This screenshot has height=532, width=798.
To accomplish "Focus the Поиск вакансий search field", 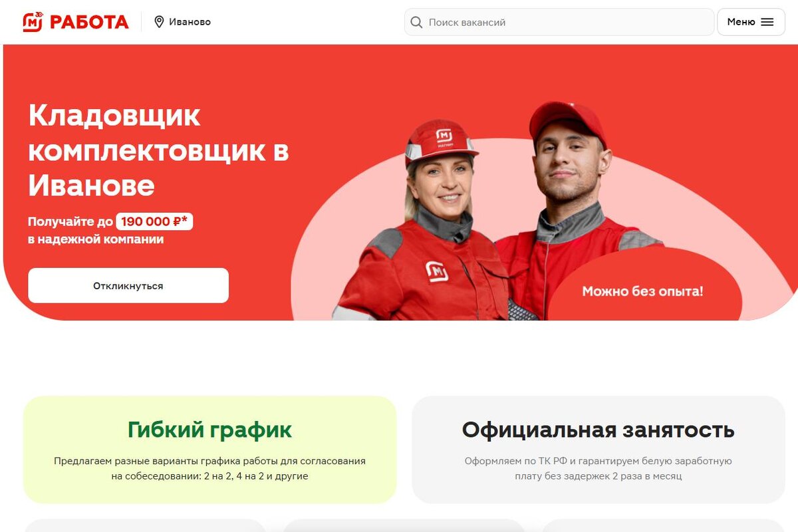I will pos(559,22).
